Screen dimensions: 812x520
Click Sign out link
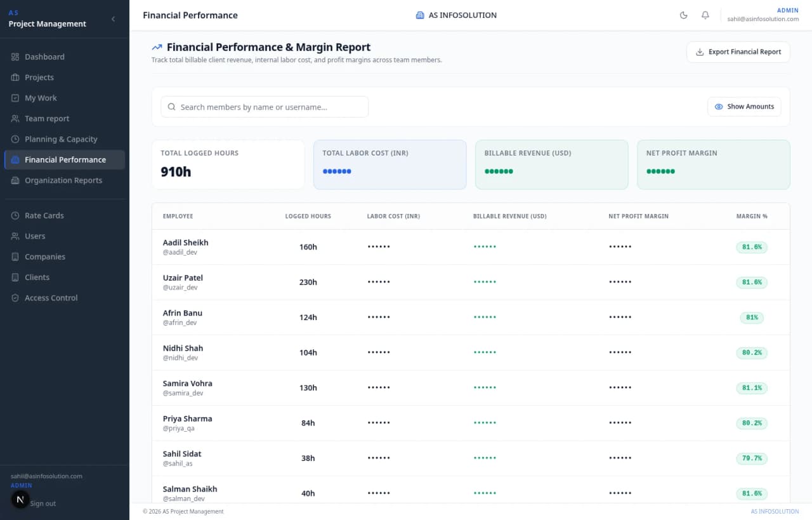tap(43, 503)
